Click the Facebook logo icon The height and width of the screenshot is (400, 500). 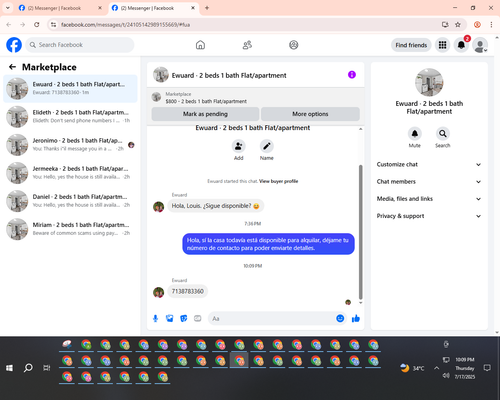coord(14,45)
